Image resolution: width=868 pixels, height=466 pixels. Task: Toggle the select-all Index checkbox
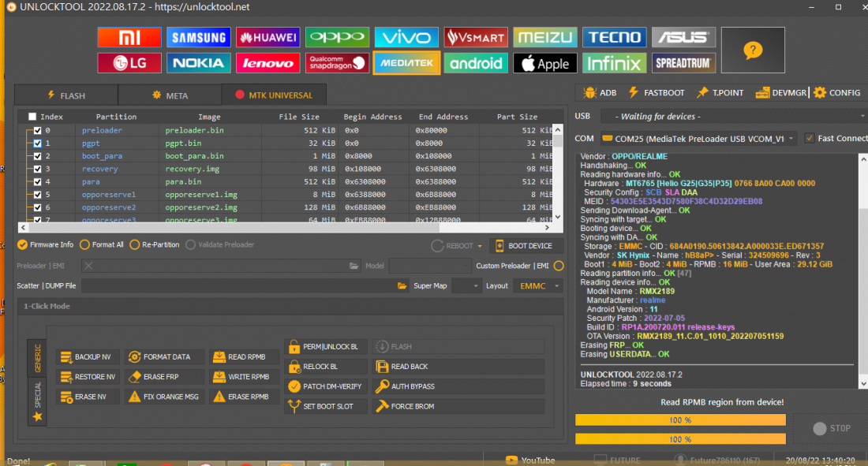tap(32, 117)
